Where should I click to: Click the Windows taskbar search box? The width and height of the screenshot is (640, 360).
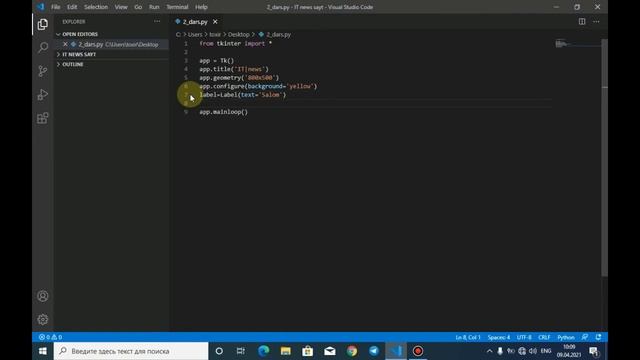pyautogui.click(x=131, y=351)
